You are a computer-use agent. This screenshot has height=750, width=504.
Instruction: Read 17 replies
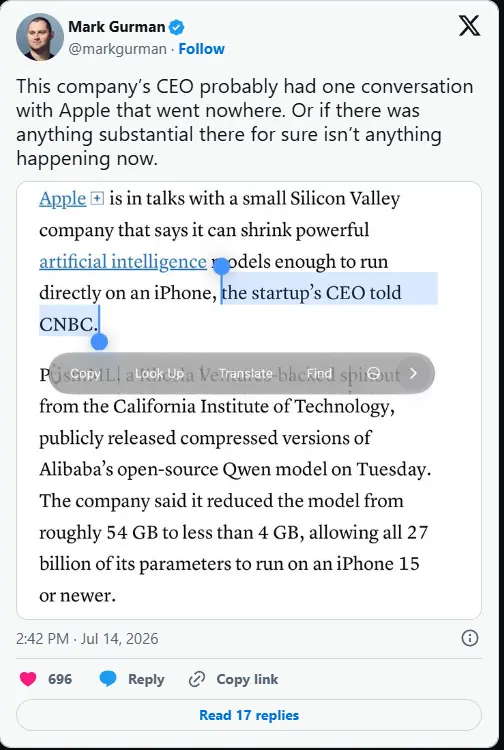pos(249,715)
